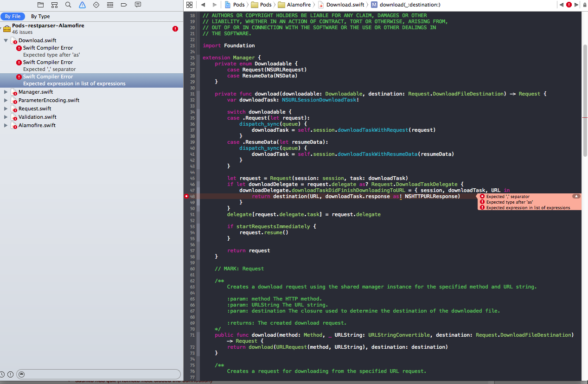The width and height of the screenshot is (588, 384).
Task: Open Alamofire folder segment in jump bar
Action: coord(295,5)
